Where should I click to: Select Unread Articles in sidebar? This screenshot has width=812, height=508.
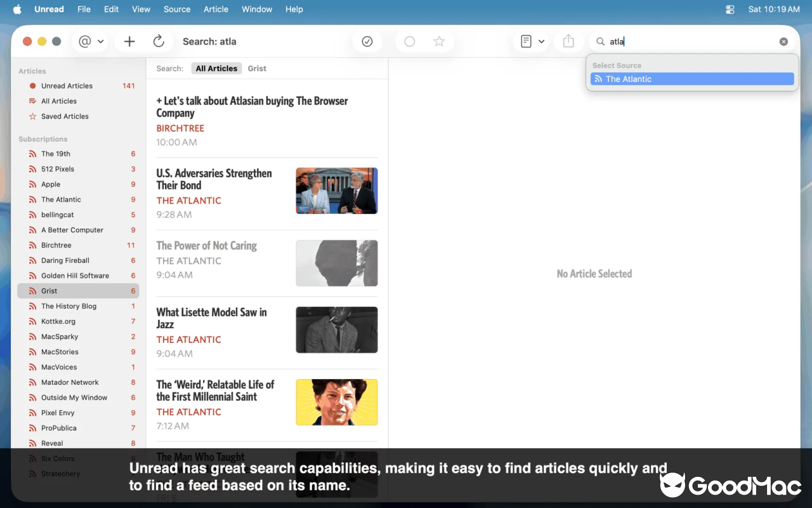(78, 86)
